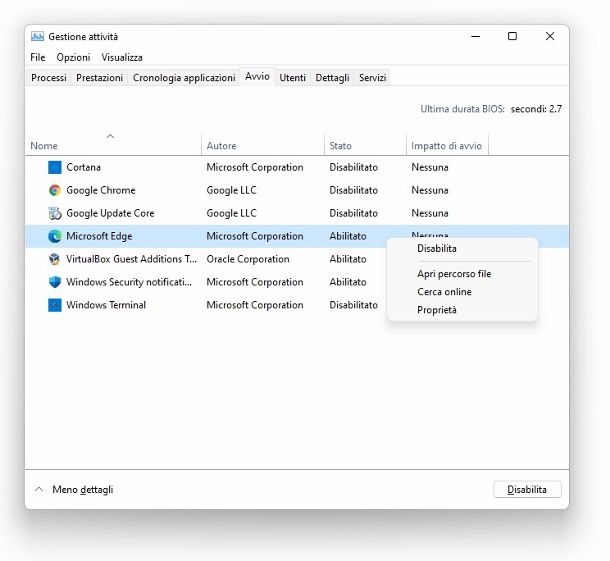The height and width of the screenshot is (561, 610).
Task: Click the Windows Security shield icon
Action: click(54, 282)
